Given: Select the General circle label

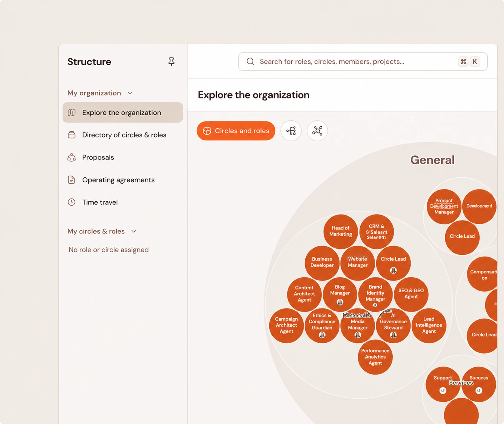Looking at the screenshot, I should pyautogui.click(x=432, y=160).
